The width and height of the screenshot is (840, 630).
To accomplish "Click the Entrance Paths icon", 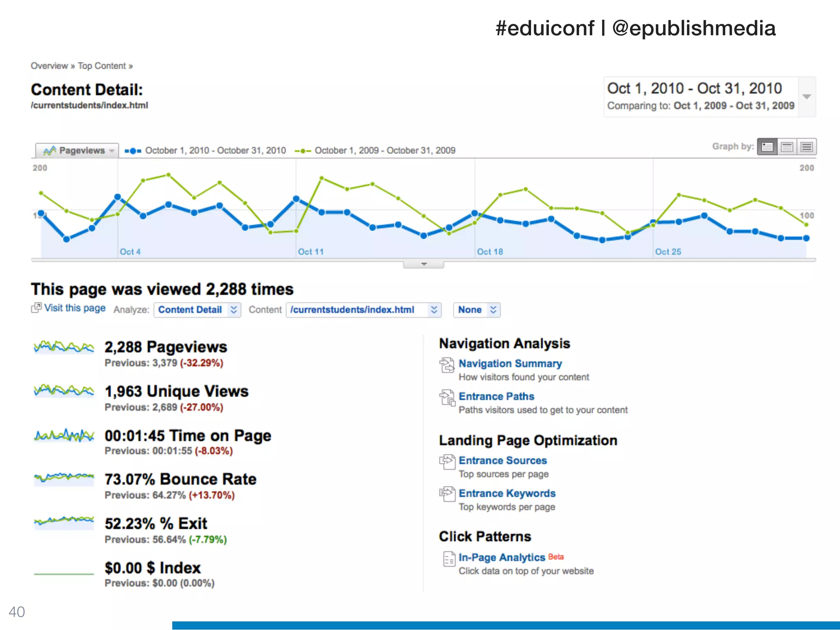I will coord(447,397).
